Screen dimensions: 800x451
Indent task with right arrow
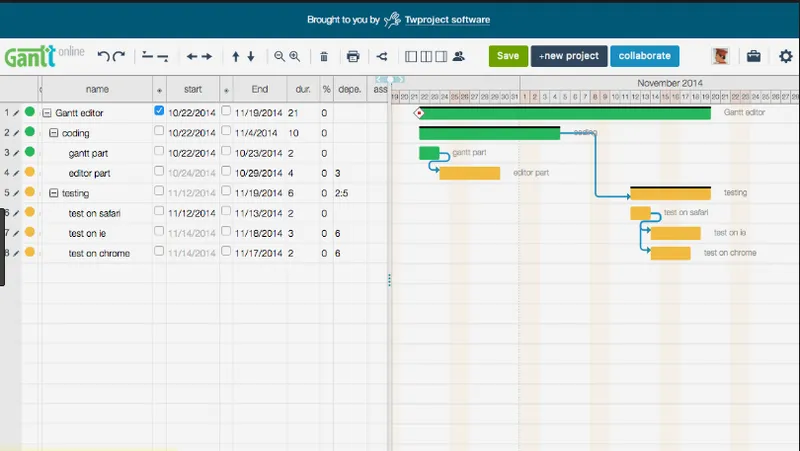pyautogui.click(x=207, y=56)
